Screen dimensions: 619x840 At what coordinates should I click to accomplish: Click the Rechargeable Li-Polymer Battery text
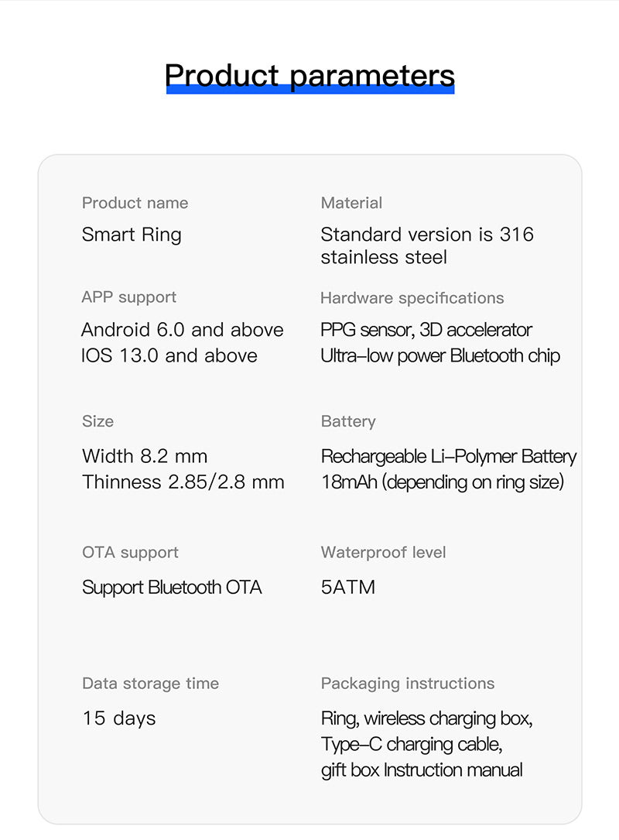[449, 457]
